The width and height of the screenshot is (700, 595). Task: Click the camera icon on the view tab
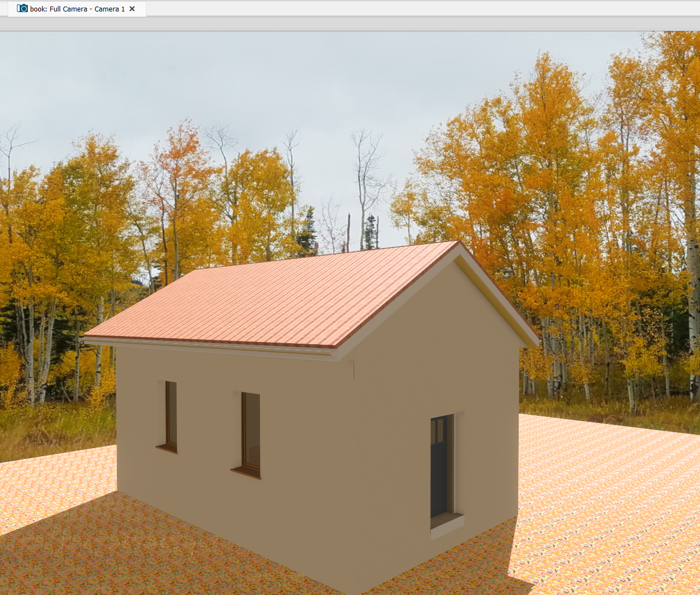point(22,8)
